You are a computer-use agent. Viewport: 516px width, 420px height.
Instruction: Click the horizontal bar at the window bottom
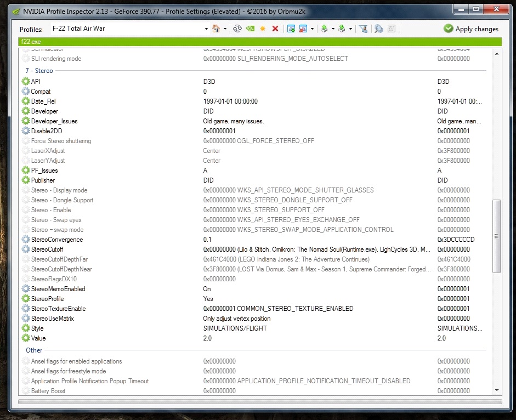[260, 401]
